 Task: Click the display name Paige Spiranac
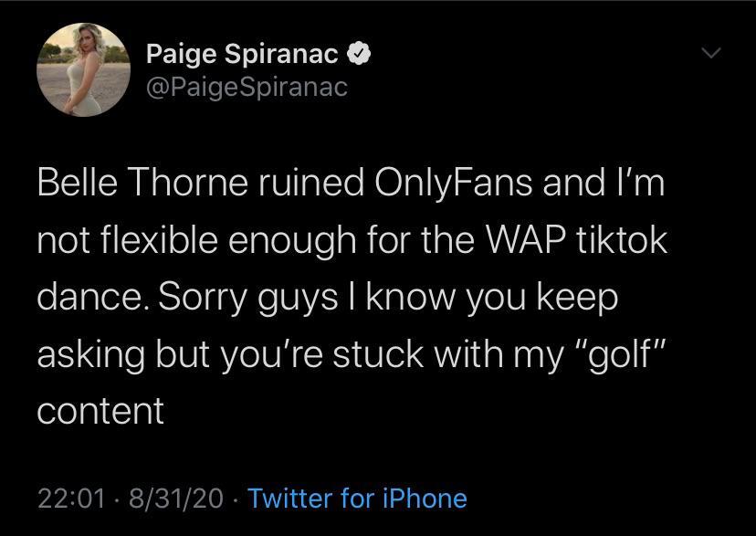click(x=244, y=56)
